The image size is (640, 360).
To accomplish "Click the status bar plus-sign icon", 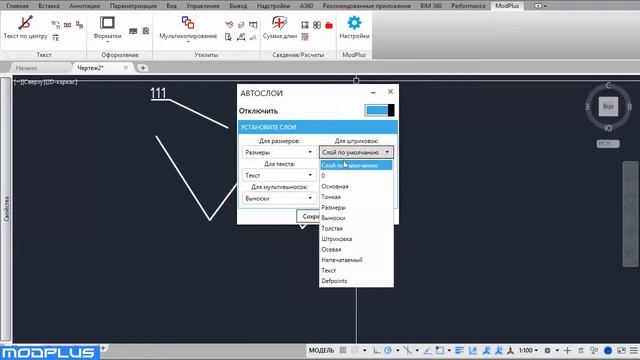I will (567, 351).
